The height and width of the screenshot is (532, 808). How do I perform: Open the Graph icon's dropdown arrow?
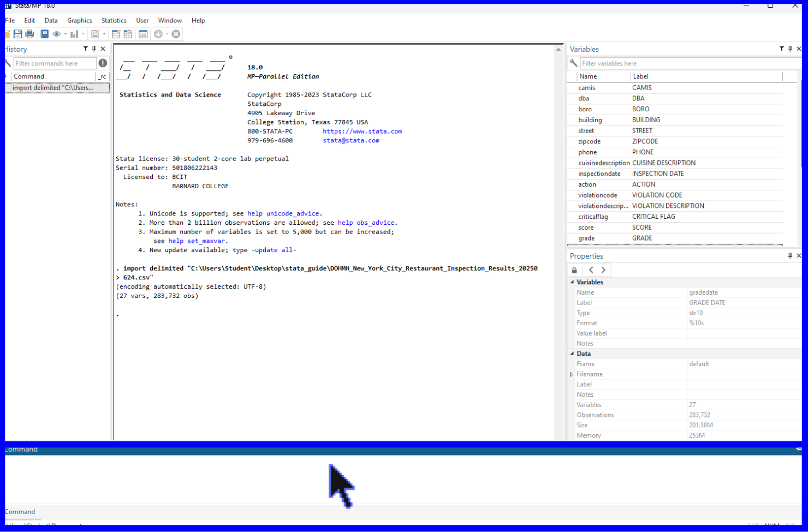83,34
